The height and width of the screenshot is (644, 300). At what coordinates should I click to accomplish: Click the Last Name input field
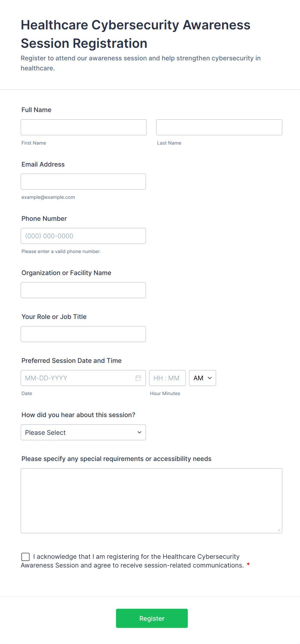tap(219, 128)
